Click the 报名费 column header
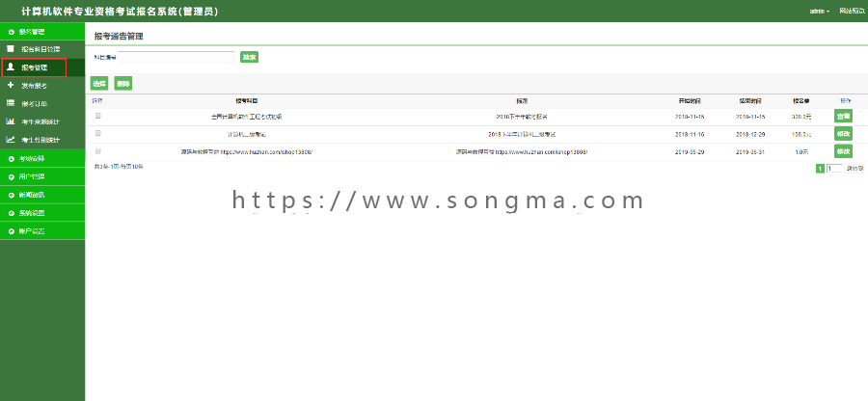Viewport: 868px width, 401px height. 801,101
